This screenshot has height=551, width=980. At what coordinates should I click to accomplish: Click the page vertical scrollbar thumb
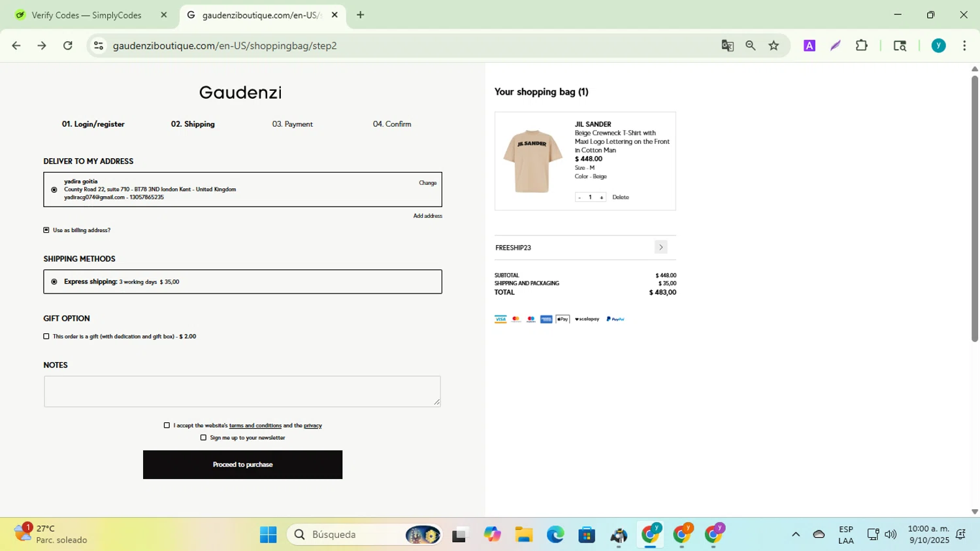975,209
